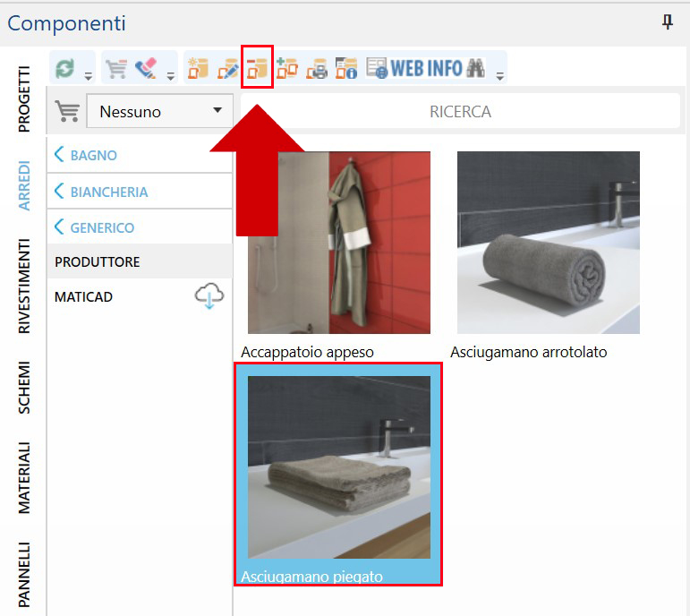690x616 pixels.
Task: Click the print component icon
Action: (x=318, y=68)
